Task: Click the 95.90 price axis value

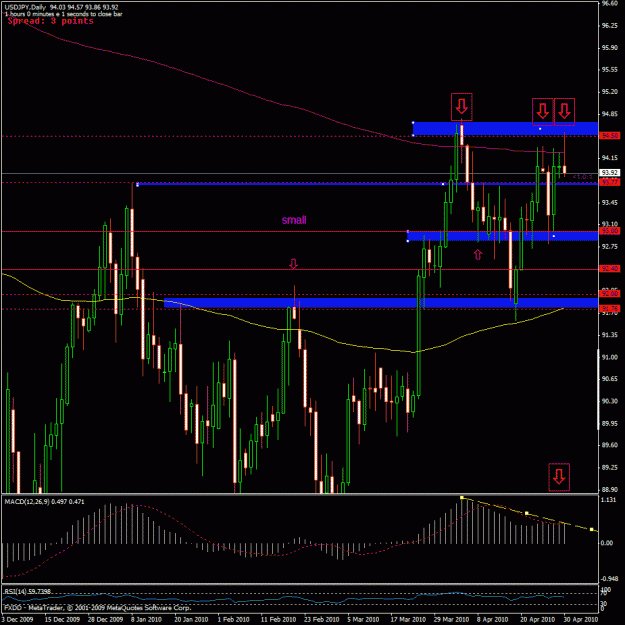Action: (609, 48)
